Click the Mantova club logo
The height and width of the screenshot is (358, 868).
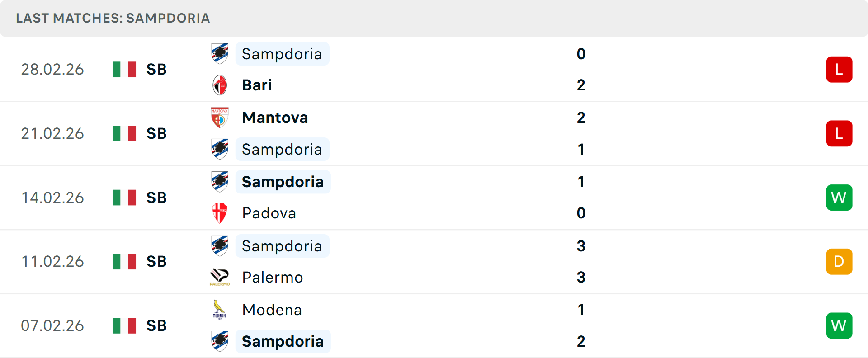(x=220, y=117)
